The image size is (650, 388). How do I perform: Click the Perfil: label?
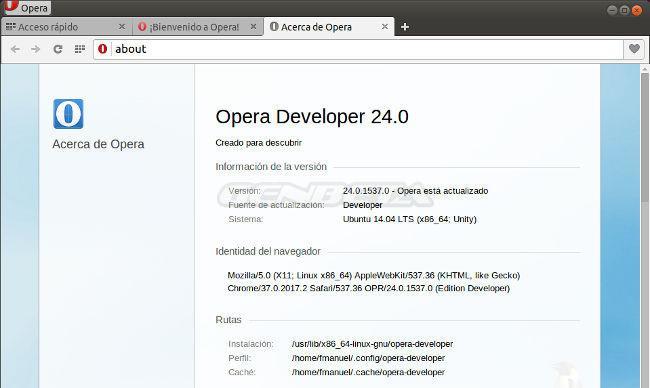(240, 358)
